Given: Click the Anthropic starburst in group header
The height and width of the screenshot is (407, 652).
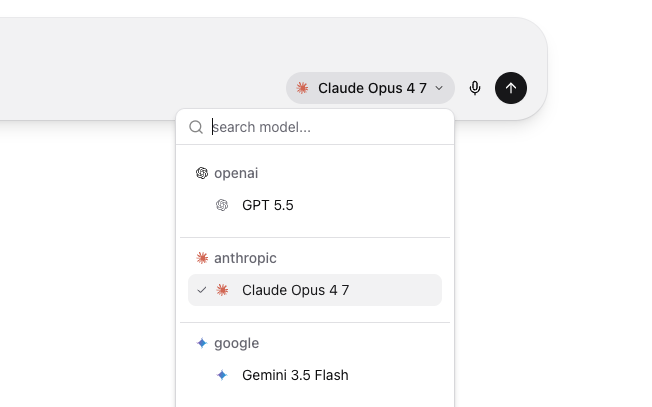Looking at the screenshot, I should [202, 258].
